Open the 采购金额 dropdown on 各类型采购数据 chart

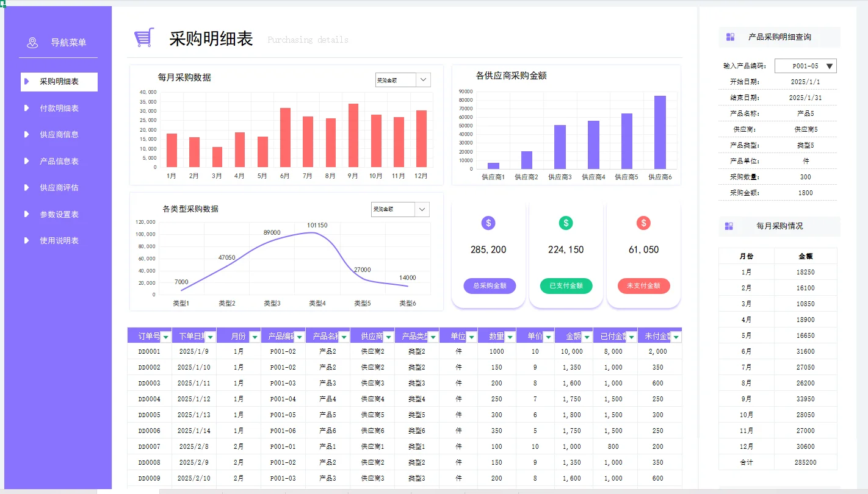click(422, 209)
